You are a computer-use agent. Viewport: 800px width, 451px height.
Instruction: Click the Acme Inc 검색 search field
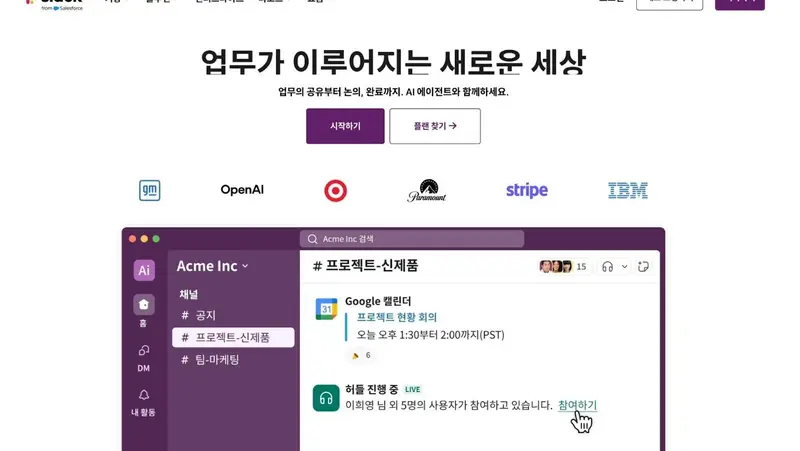pos(412,239)
